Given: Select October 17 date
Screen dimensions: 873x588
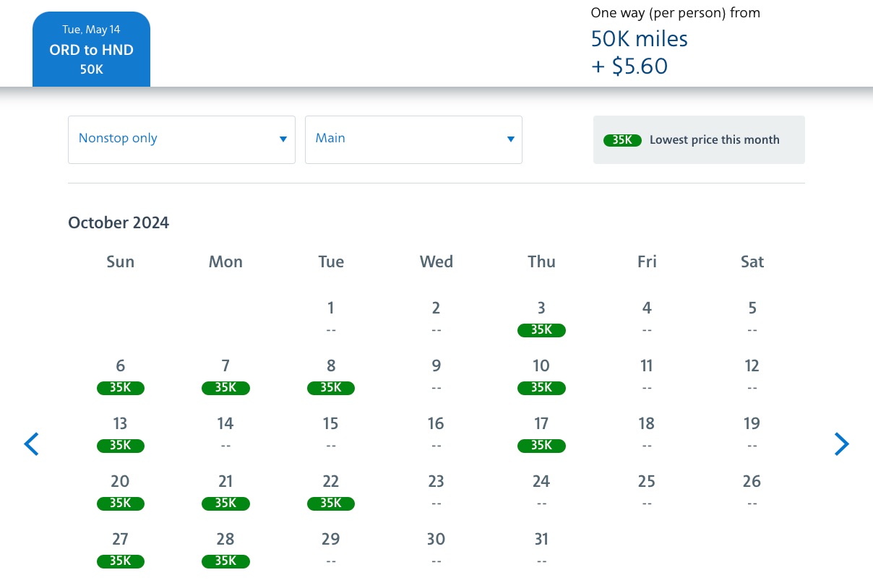Looking at the screenshot, I should tap(541, 434).
